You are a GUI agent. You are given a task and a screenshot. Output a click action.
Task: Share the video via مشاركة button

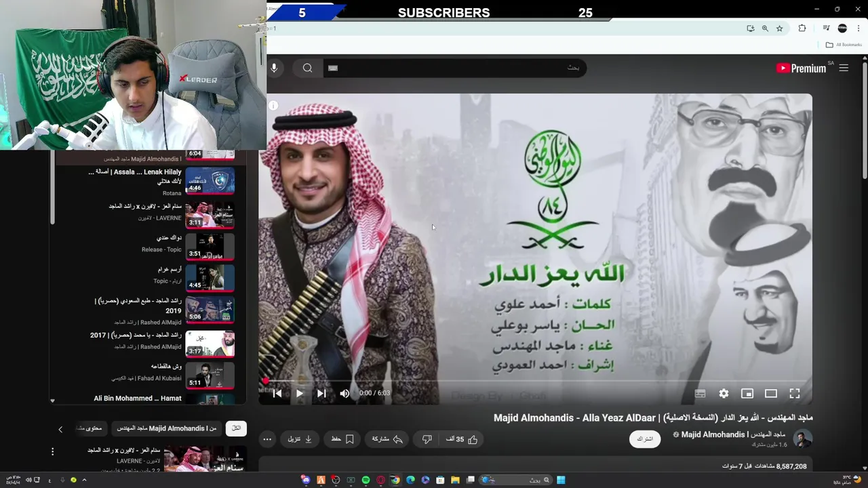(x=387, y=439)
